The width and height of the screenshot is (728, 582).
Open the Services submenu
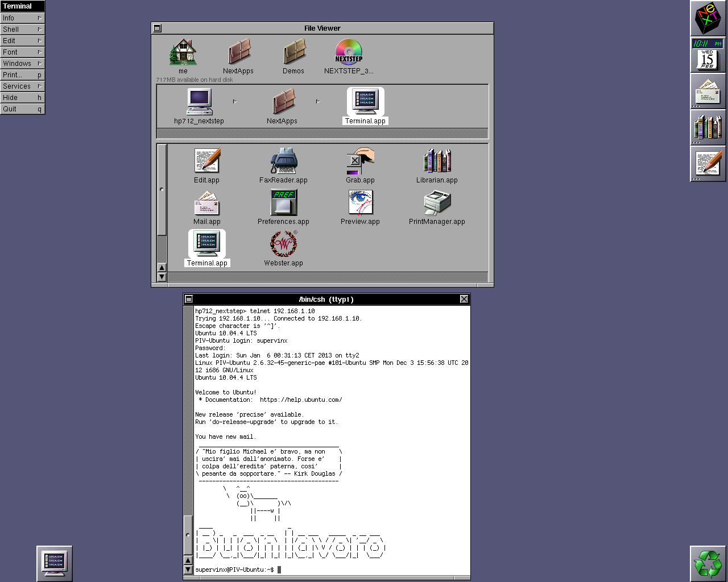click(22, 86)
